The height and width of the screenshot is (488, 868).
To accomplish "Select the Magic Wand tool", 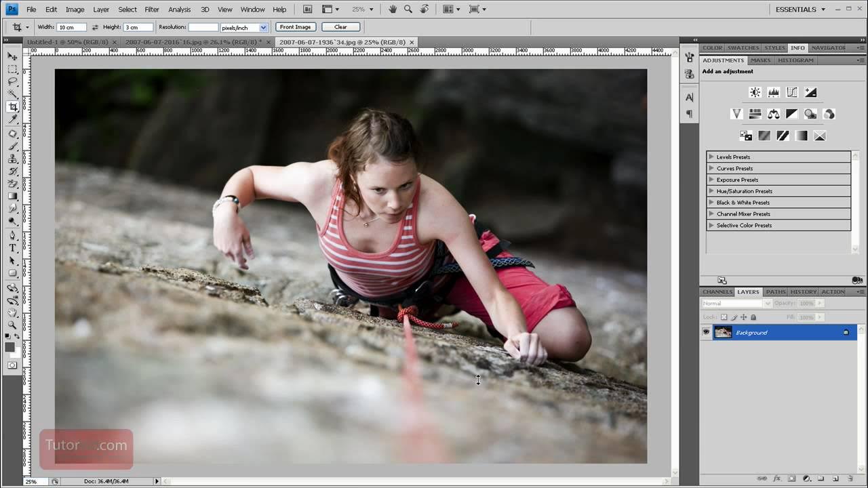I will click(x=12, y=94).
